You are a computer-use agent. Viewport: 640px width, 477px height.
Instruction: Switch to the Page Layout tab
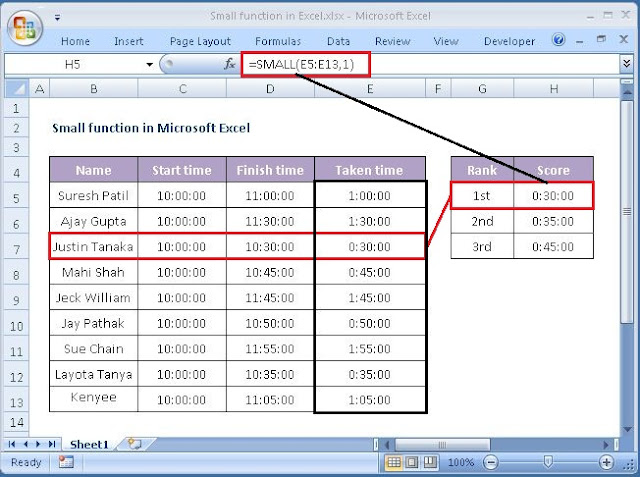[200, 41]
